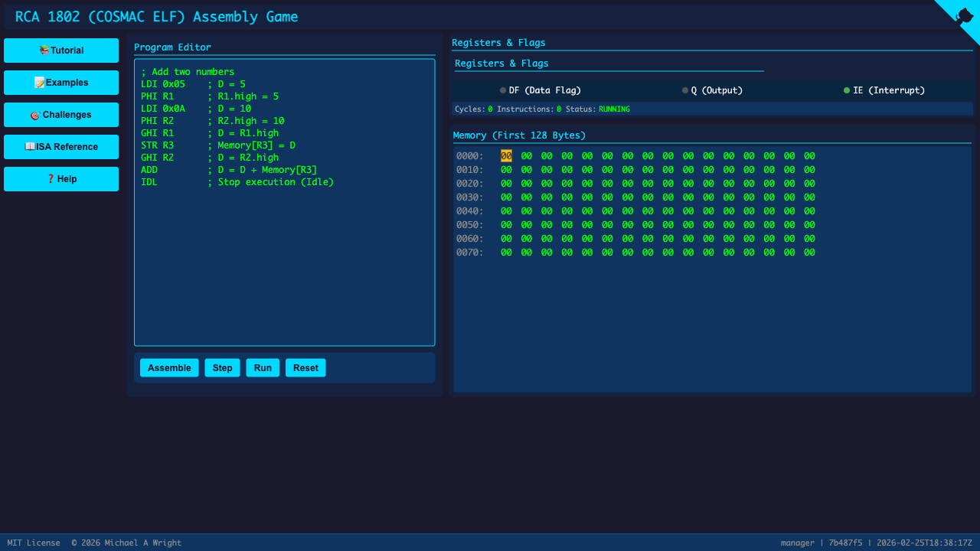Click the 'PHI R1' code line
This screenshot has height=551, width=980.
(210, 96)
